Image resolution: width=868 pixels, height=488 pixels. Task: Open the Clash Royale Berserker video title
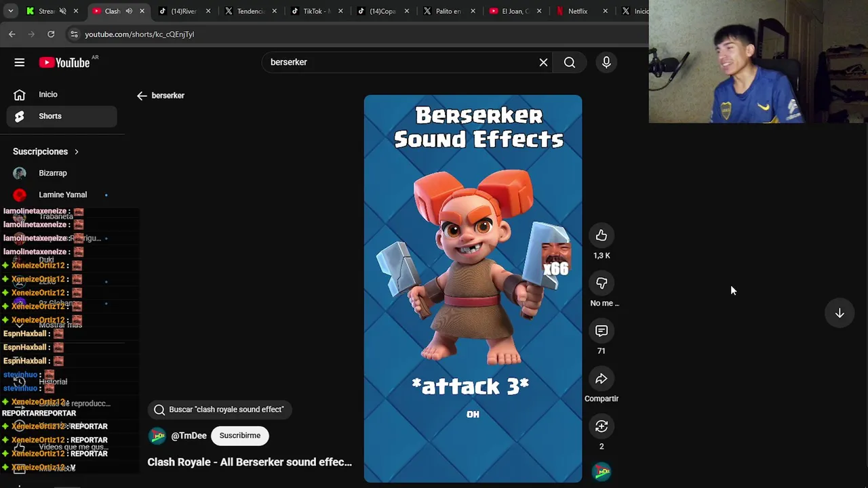tap(250, 462)
